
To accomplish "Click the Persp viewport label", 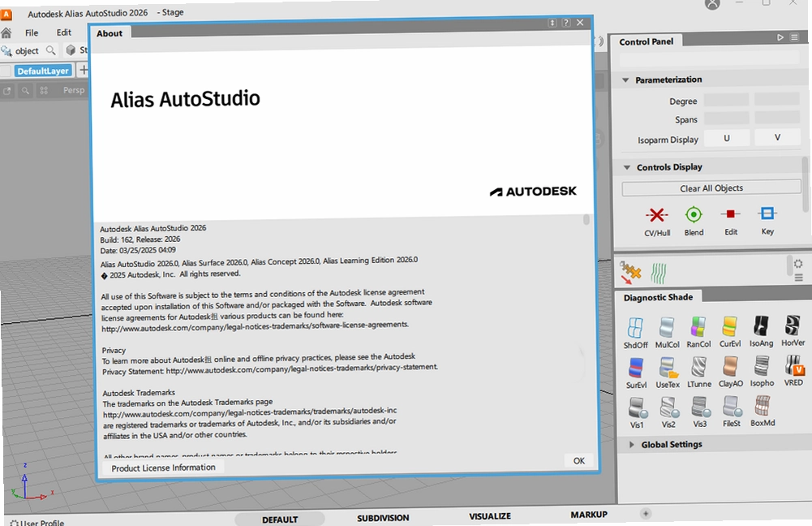I will point(74,90).
